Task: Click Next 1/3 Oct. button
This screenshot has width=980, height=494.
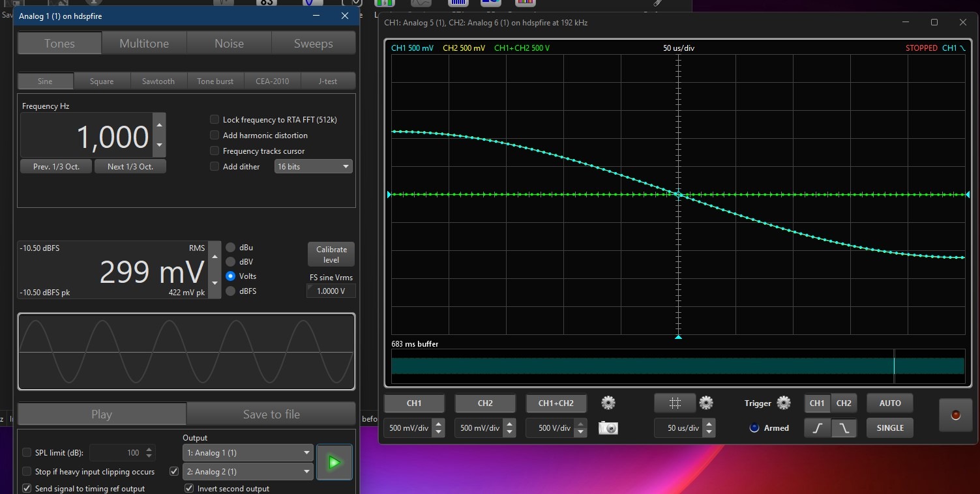Action: tap(130, 166)
